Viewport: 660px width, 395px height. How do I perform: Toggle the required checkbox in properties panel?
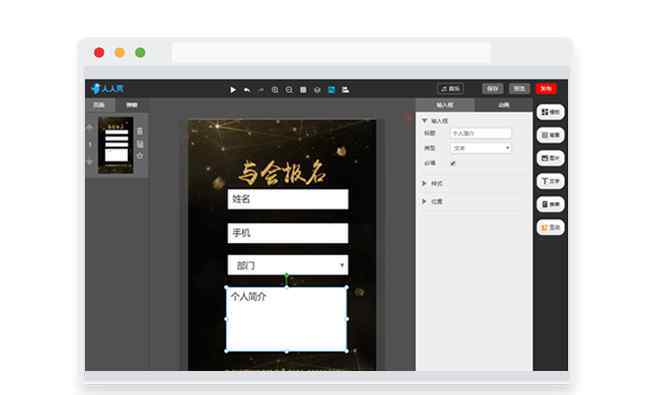point(453,163)
